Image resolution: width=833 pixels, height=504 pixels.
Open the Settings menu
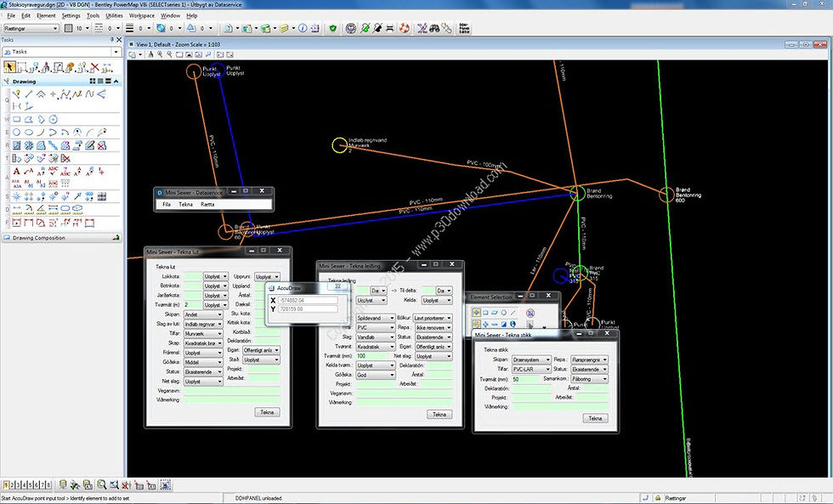71,16
